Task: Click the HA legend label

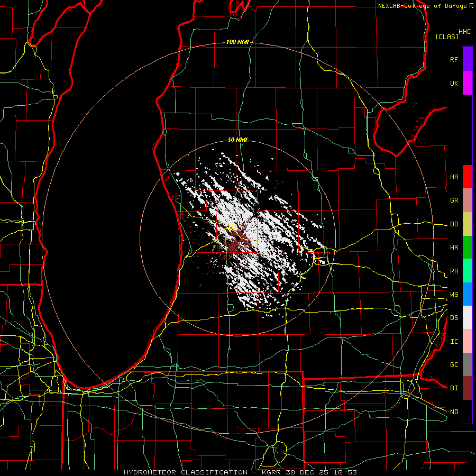Action: 454,177
